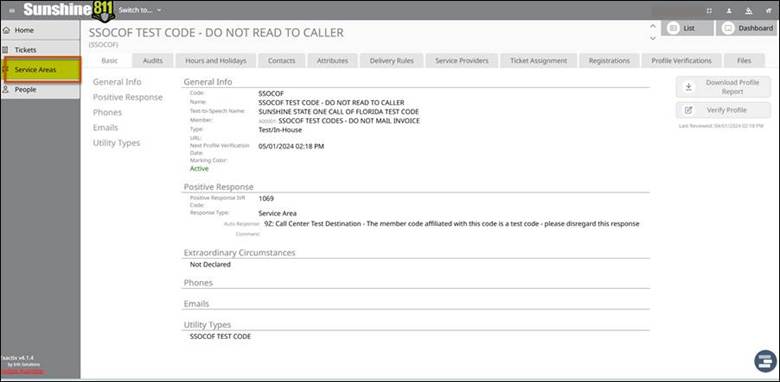Click the Last Reviewed timestamp text

coord(721,126)
